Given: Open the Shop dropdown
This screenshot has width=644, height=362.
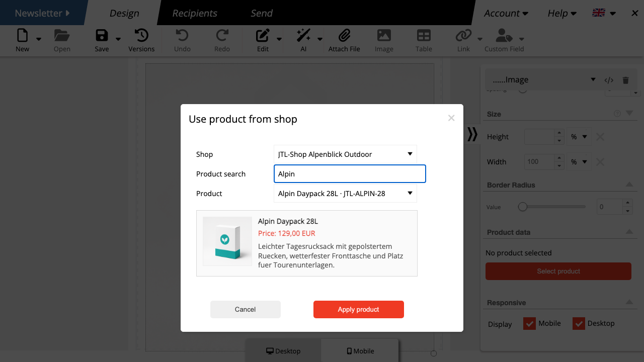Looking at the screenshot, I should pyautogui.click(x=345, y=154).
